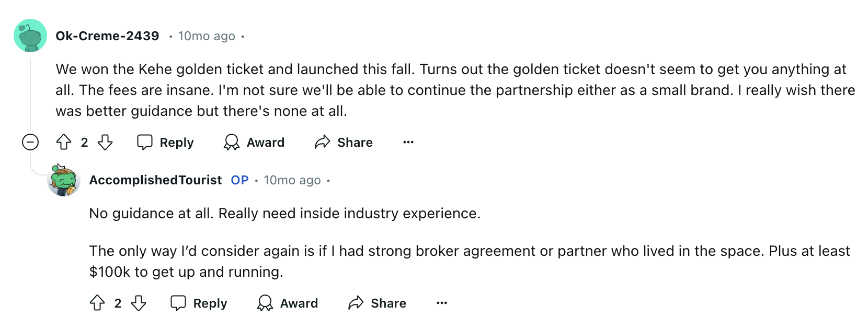The image size is (868, 329).
Task: Downvote Ok-Creme-2439's comment
Action: tap(105, 142)
